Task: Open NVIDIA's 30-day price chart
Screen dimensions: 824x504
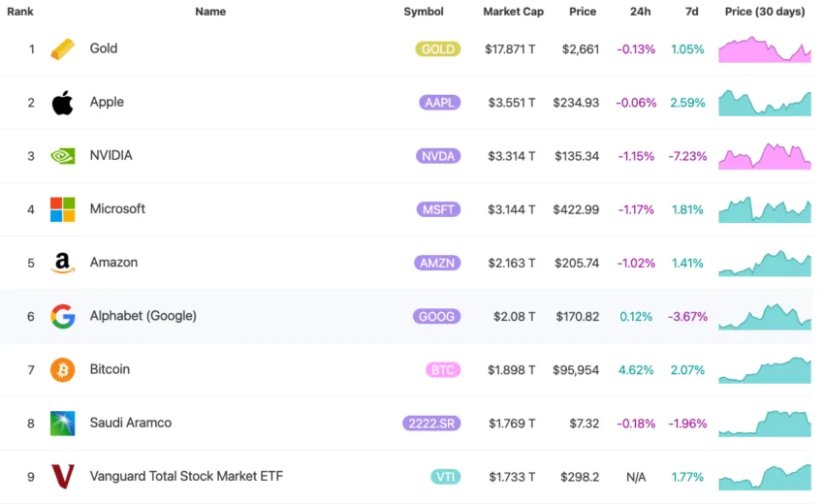Action: (765, 155)
